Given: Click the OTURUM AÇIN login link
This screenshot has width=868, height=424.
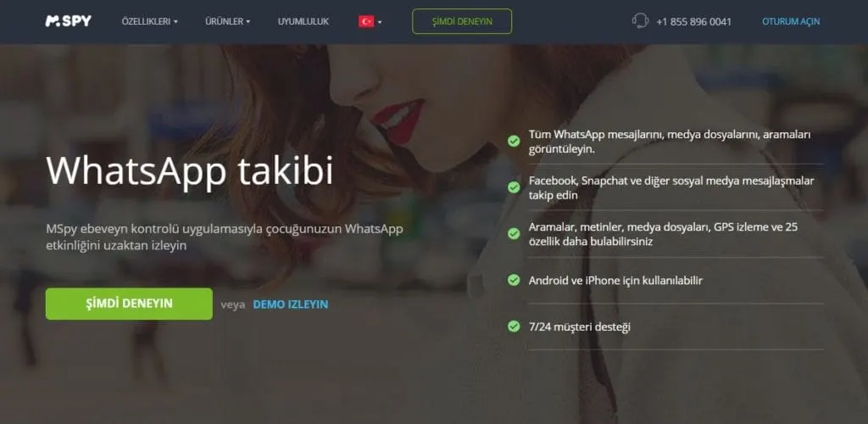Looking at the screenshot, I should point(791,21).
